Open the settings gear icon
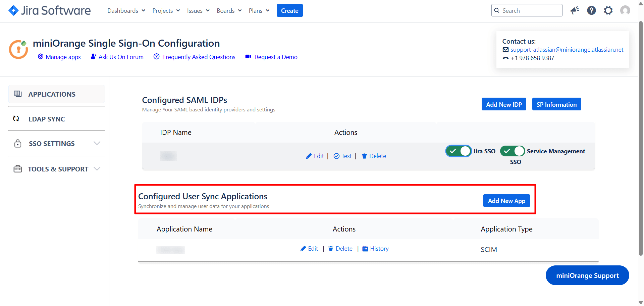 point(608,10)
